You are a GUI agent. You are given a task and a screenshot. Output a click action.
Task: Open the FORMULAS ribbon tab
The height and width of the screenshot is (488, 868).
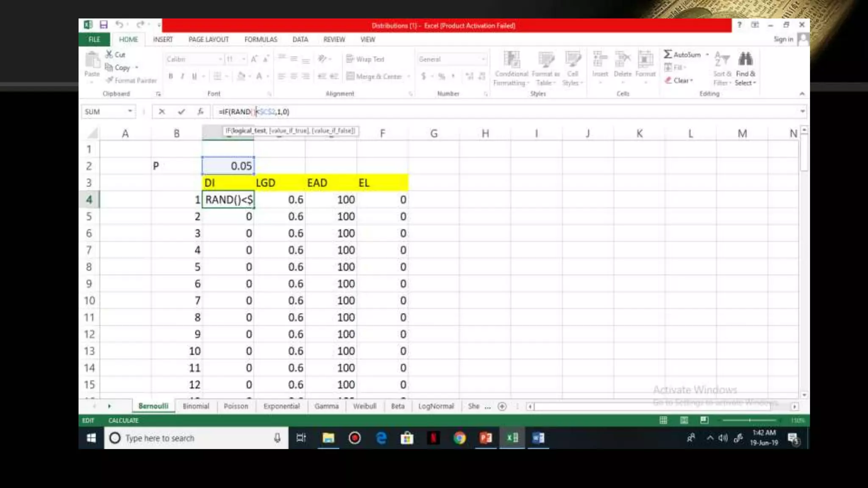pos(261,39)
